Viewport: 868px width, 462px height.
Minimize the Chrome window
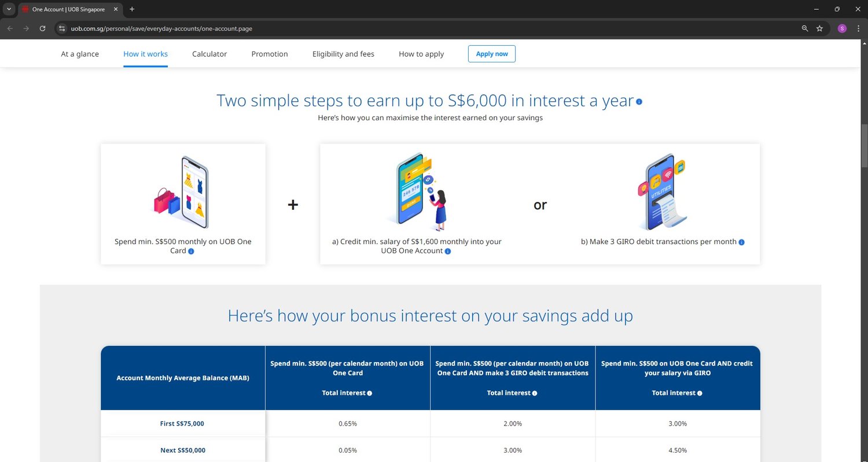tap(816, 9)
